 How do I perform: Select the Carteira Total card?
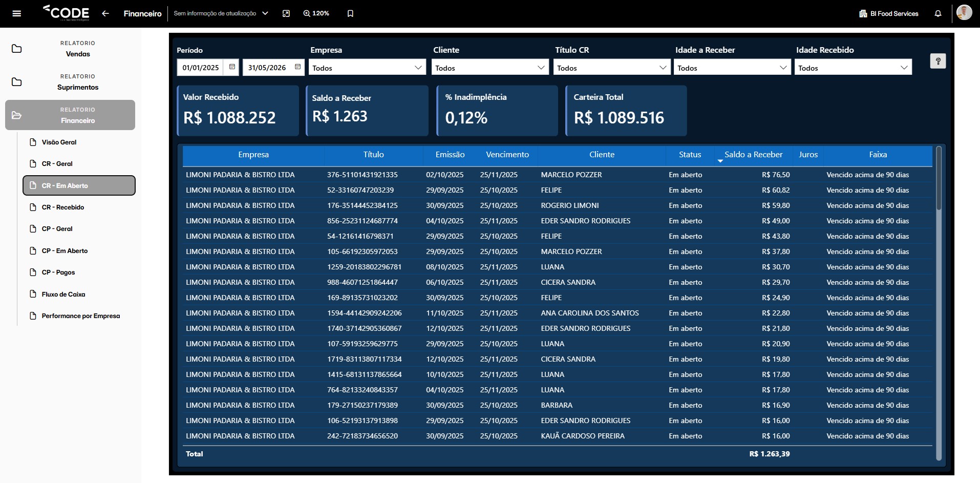tap(626, 111)
